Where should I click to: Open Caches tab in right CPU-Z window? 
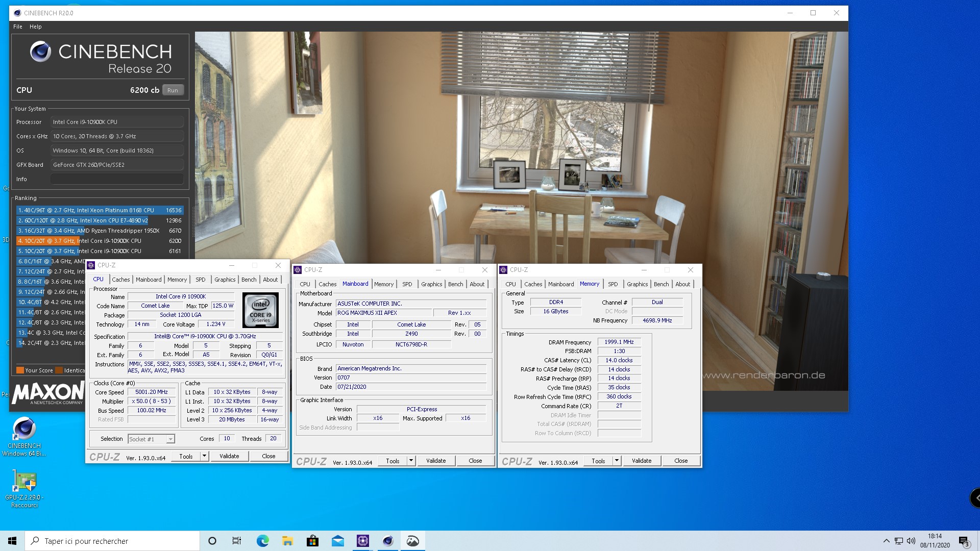[x=533, y=284]
